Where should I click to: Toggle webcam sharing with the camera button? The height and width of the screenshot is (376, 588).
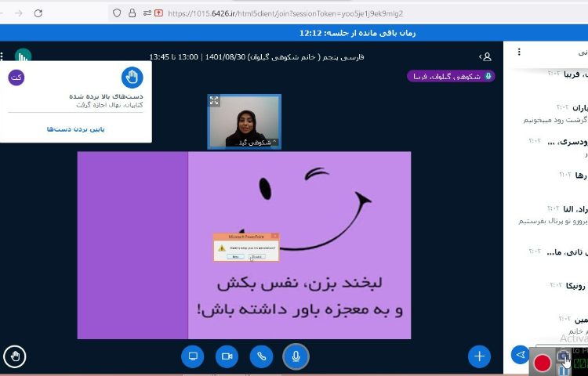(x=227, y=356)
